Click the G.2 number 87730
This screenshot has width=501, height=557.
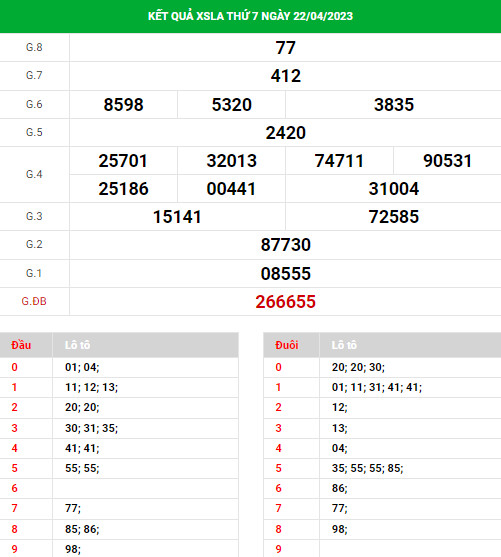[285, 245]
